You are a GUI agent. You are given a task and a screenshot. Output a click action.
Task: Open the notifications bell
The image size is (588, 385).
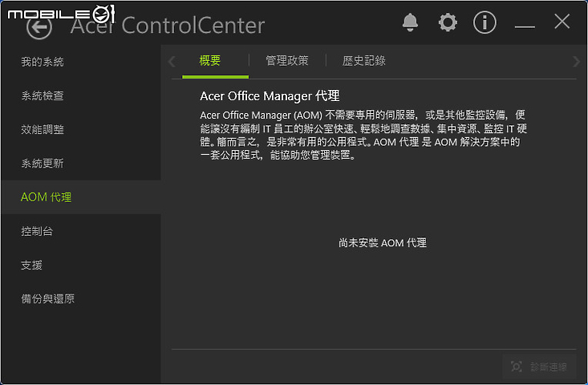pos(410,22)
